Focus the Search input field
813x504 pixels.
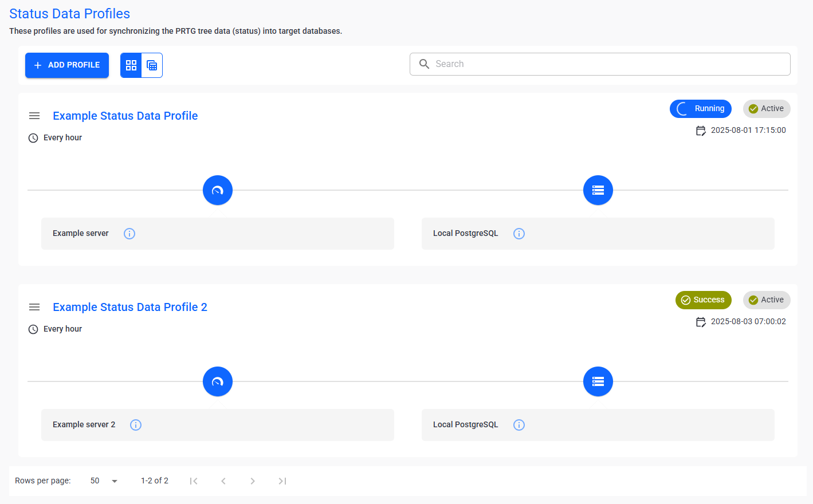pos(600,64)
